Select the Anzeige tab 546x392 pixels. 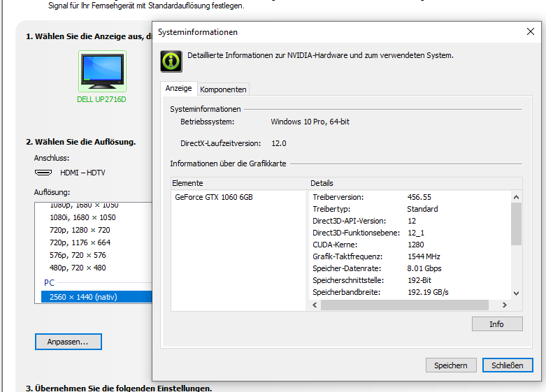pos(179,88)
